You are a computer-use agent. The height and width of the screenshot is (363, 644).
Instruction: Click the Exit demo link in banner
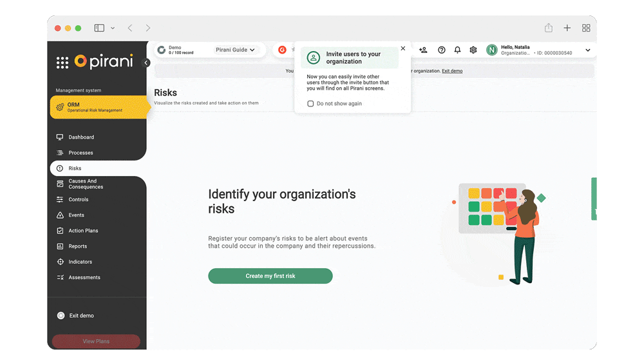451,71
